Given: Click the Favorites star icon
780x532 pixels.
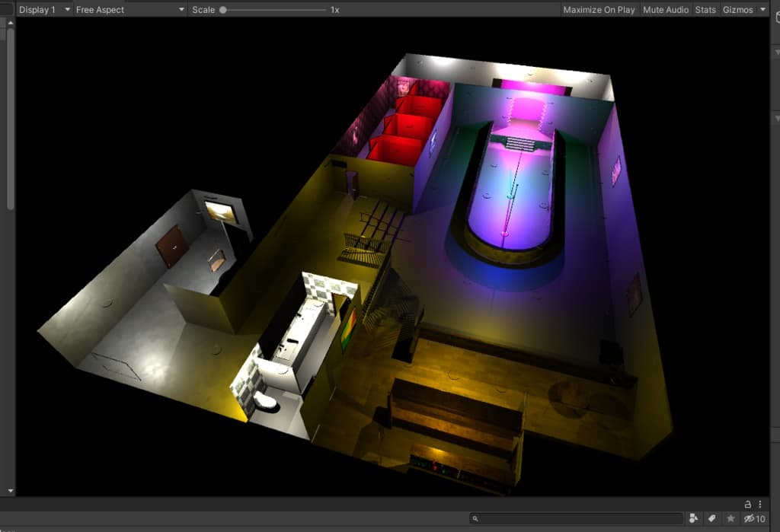Looking at the screenshot, I should [731, 518].
